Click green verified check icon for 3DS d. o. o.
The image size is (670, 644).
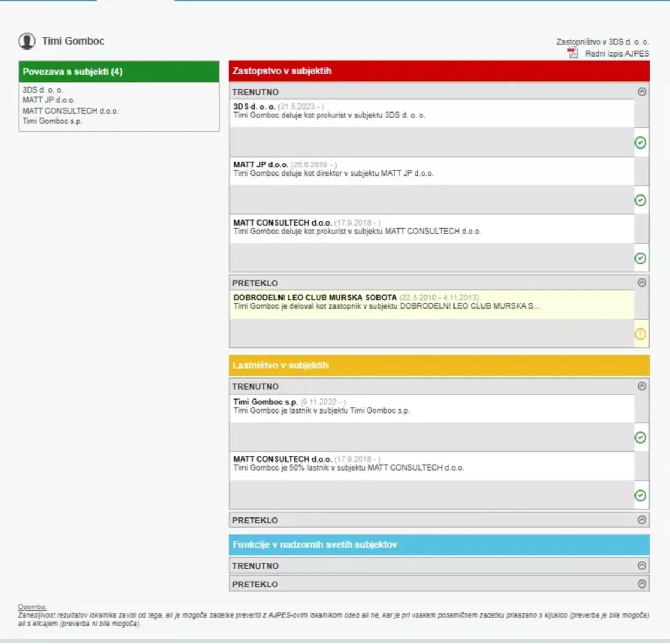point(640,143)
